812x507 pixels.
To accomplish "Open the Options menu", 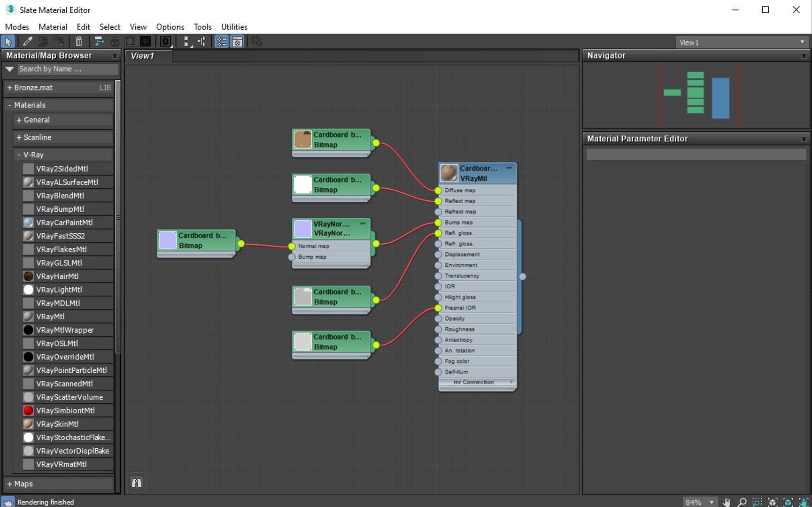I will point(170,27).
